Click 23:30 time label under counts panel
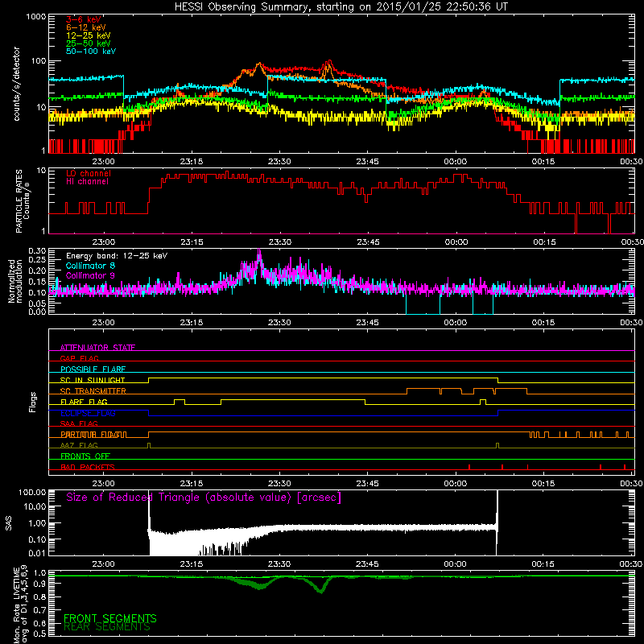 coord(279,162)
